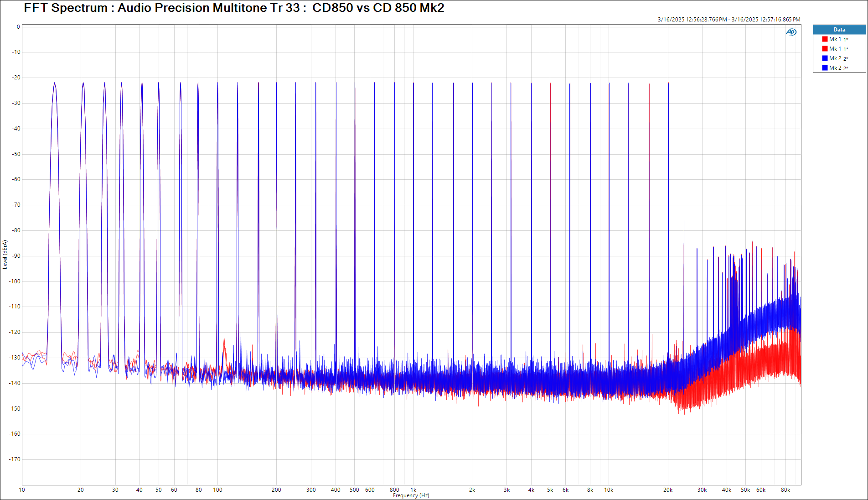868x500 pixels.
Task: Click the second red Mk 1 legend swatch
Action: point(825,49)
